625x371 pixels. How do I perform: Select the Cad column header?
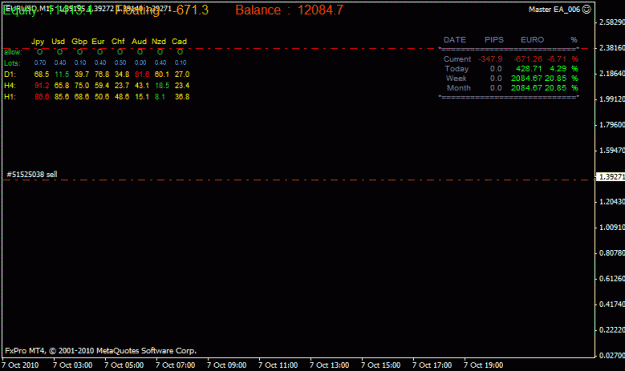[179, 41]
